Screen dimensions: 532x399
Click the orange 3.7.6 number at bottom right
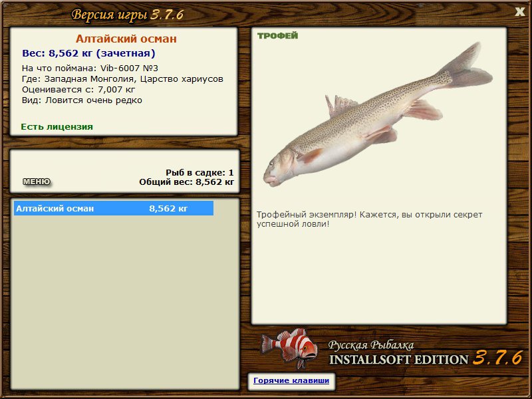(497, 358)
